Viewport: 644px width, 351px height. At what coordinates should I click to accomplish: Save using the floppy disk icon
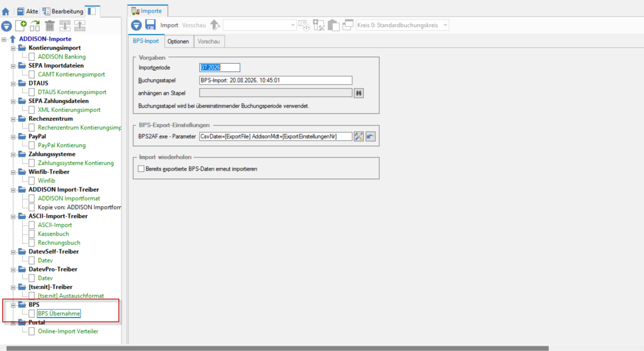150,25
